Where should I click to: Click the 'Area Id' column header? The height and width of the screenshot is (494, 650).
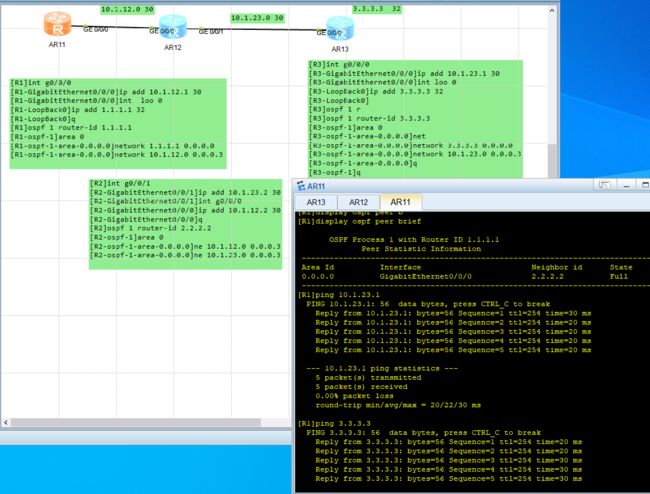coord(318,268)
